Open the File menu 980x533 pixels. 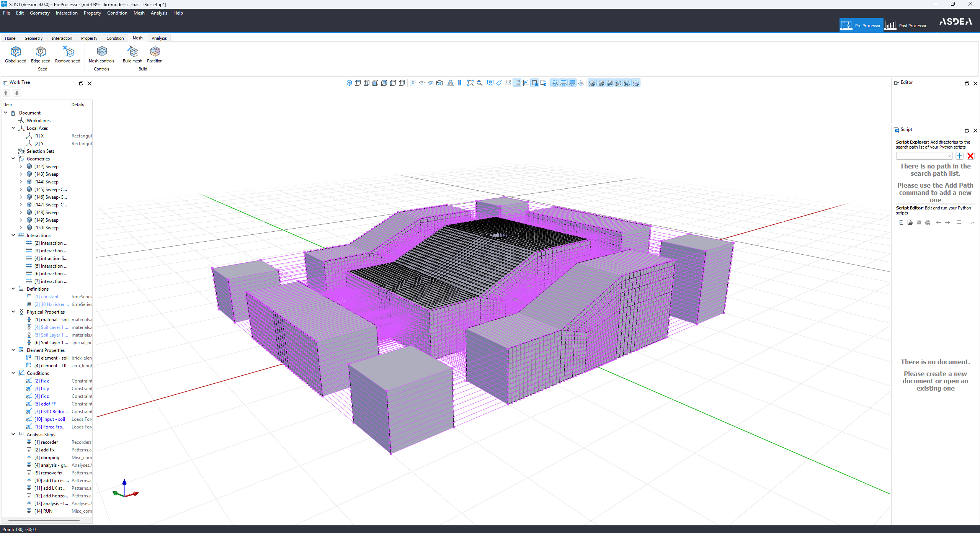pos(7,13)
